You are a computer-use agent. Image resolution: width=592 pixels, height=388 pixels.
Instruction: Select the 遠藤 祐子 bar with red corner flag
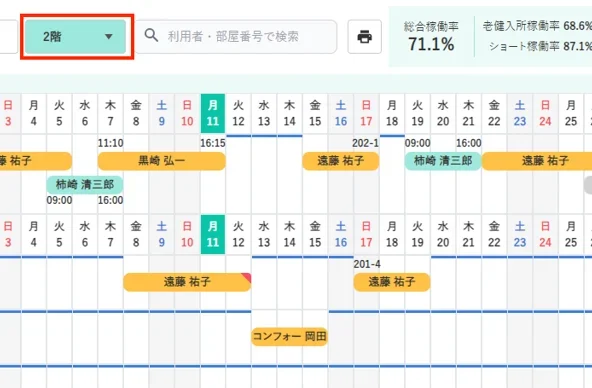(187, 282)
